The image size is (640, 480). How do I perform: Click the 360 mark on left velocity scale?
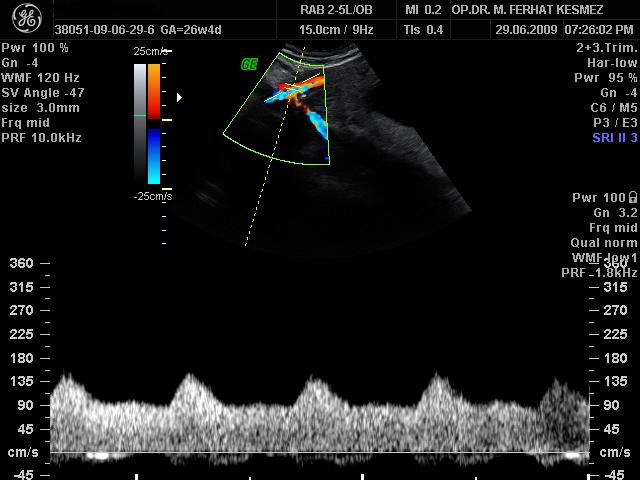(21, 263)
